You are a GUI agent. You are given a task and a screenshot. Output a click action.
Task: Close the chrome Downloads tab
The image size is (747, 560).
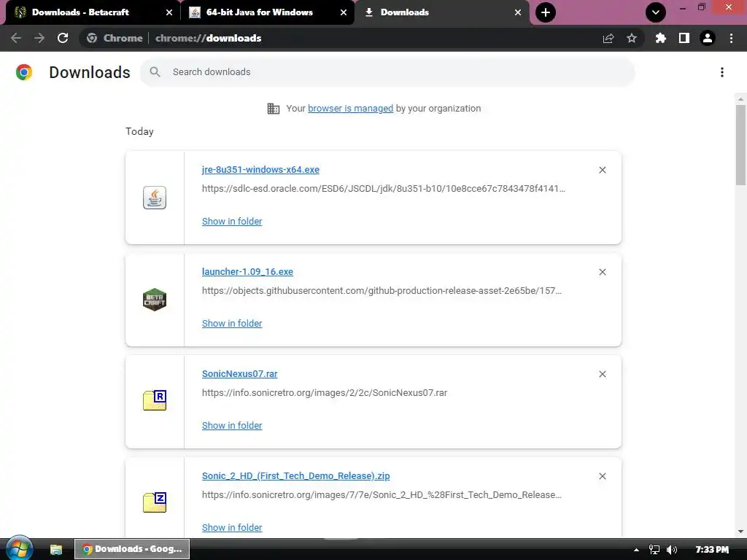pyautogui.click(x=517, y=13)
